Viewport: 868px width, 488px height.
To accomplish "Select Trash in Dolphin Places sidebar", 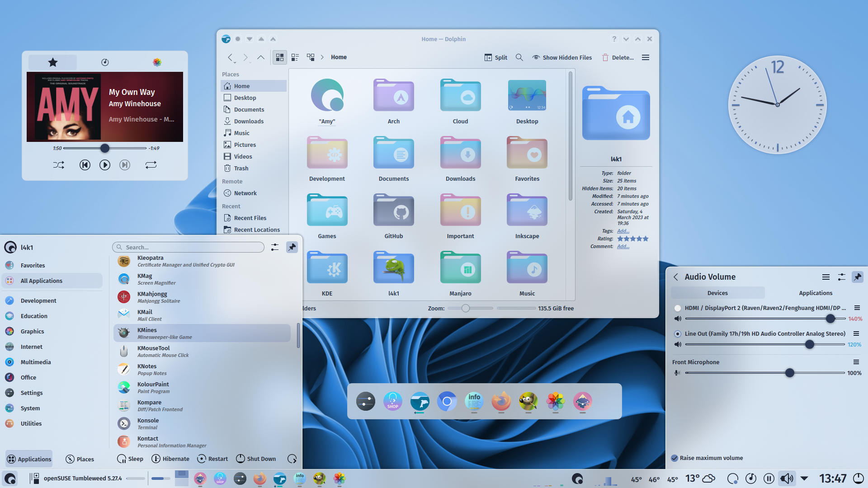I will (254, 168).
